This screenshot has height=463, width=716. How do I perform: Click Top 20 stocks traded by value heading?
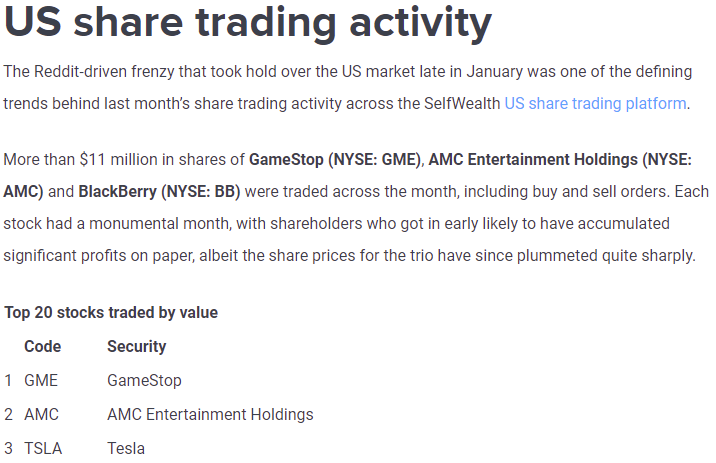click(111, 313)
